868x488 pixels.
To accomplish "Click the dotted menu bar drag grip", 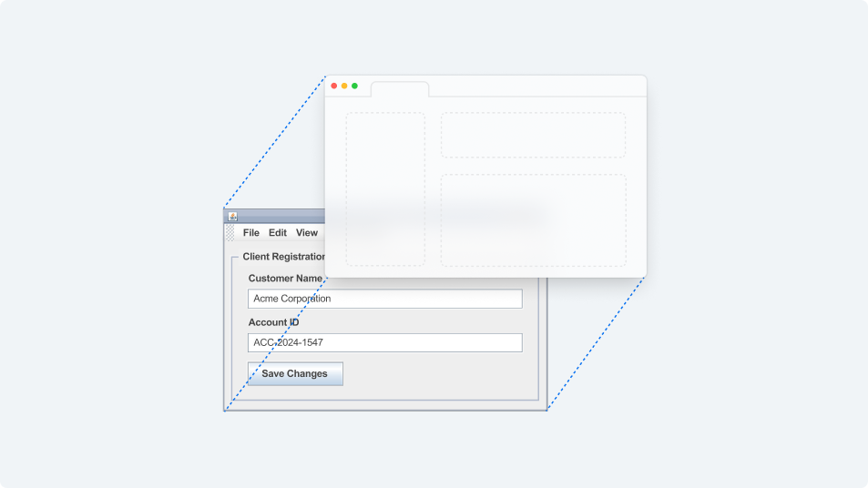I will (x=230, y=233).
